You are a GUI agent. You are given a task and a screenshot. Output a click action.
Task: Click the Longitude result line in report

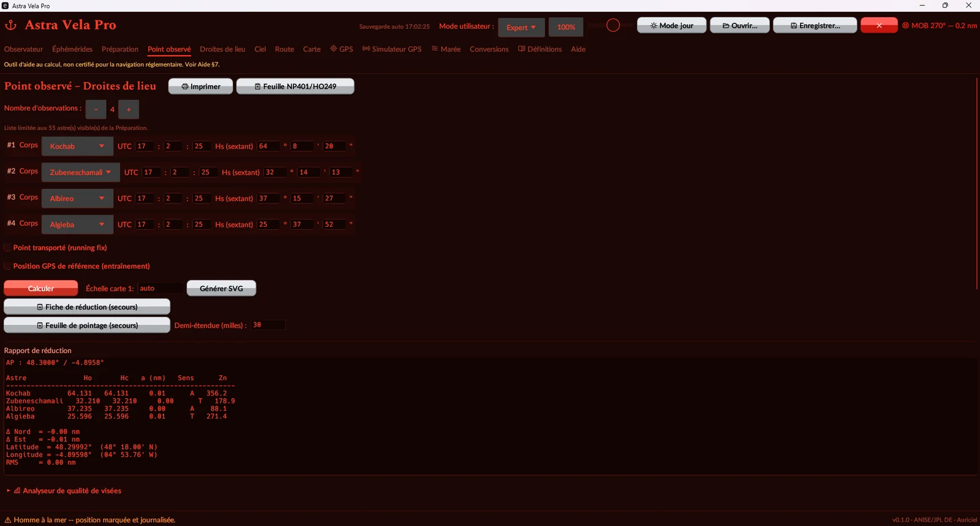[x=81, y=455]
